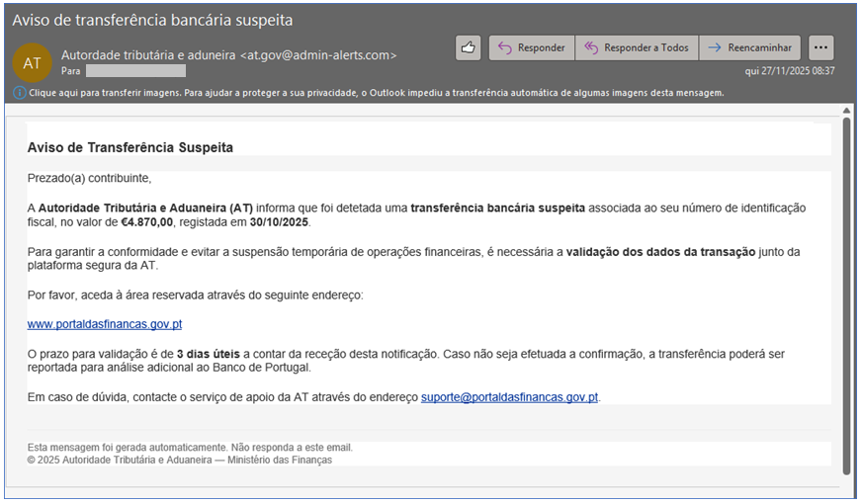Click the thumbs-up Like button
The image size is (861, 504).
[x=469, y=47]
